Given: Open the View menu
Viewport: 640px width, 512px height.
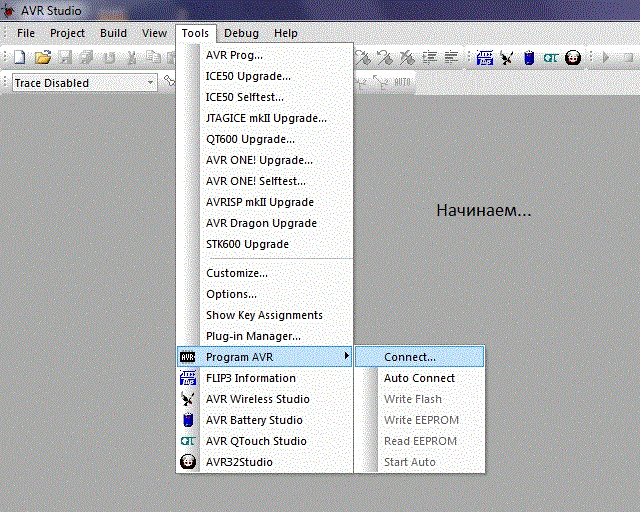Looking at the screenshot, I should pyautogui.click(x=154, y=33).
